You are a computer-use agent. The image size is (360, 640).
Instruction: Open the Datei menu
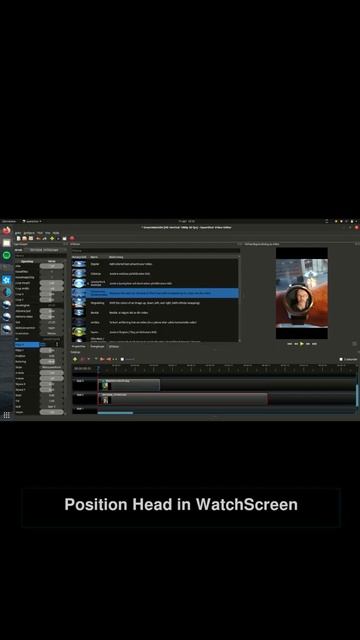pos(18,233)
